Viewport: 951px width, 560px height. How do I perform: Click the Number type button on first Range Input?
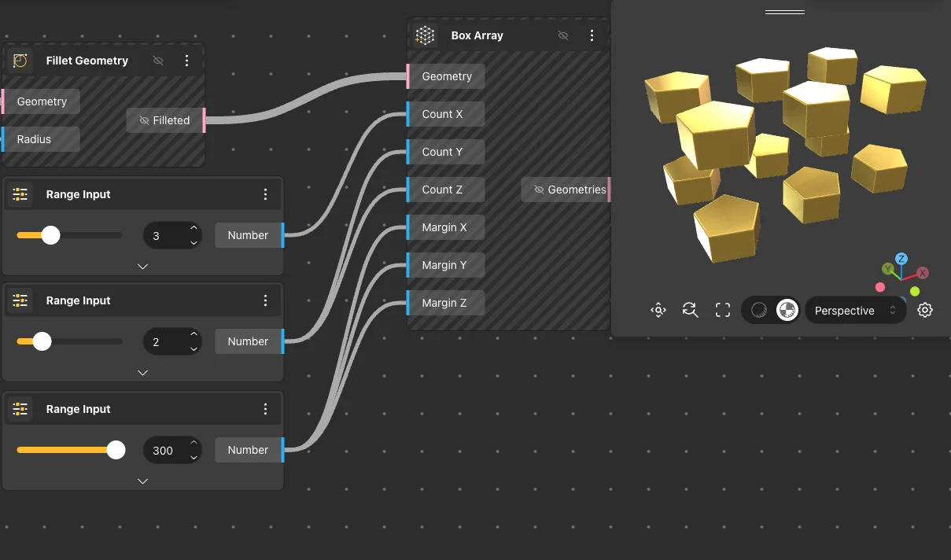(x=248, y=234)
